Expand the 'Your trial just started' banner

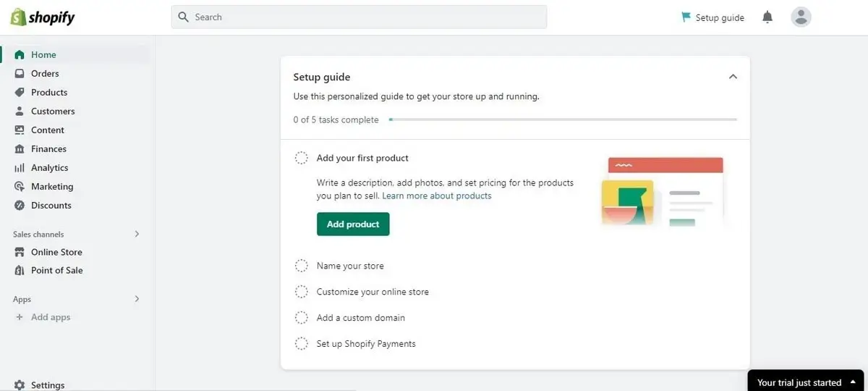coord(854,382)
